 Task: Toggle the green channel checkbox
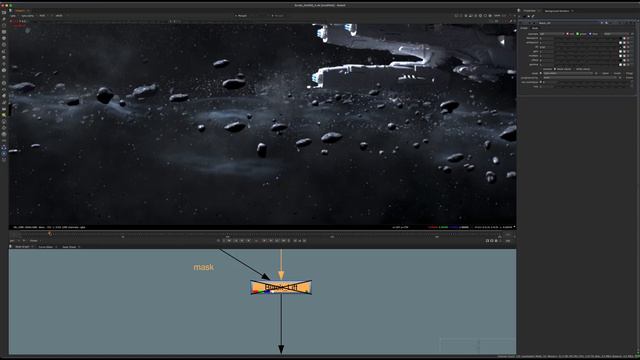click(x=578, y=34)
